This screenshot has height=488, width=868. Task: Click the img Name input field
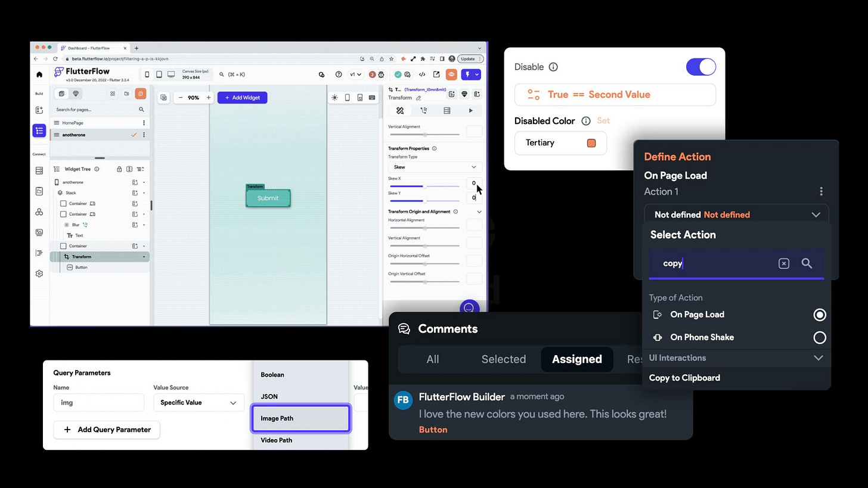pos(98,403)
